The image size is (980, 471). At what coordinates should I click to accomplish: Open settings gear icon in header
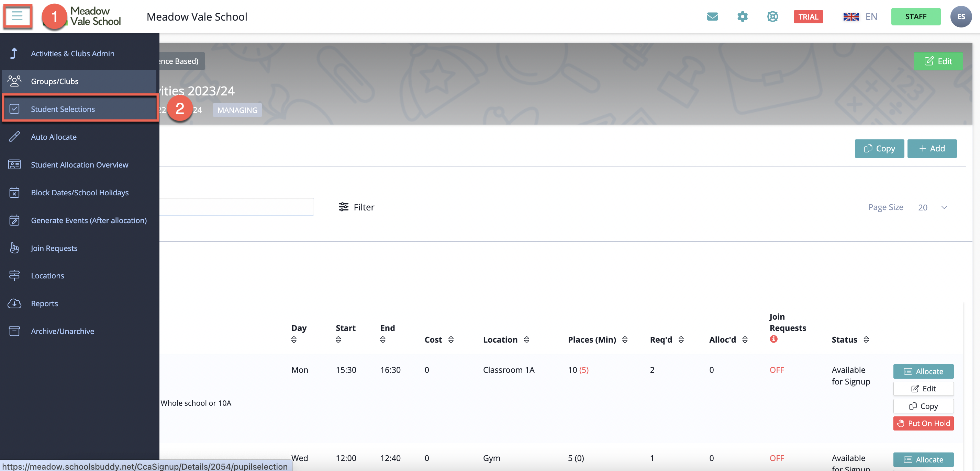[x=742, y=16]
